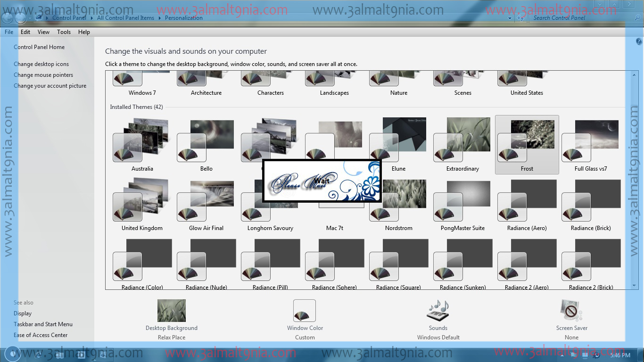Click the Back navigation arrow

tap(7, 18)
